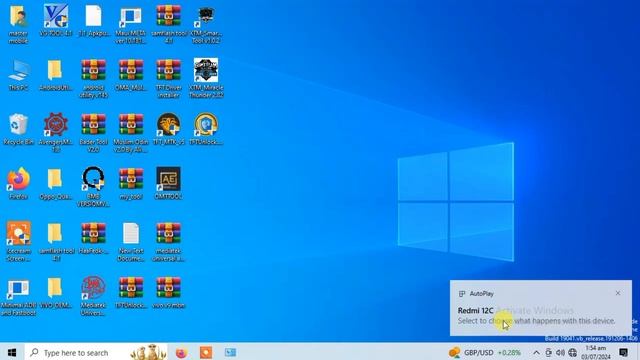Click the Redmi 12C AutoPlay notification
640x360 pixels.
point(541,308)
